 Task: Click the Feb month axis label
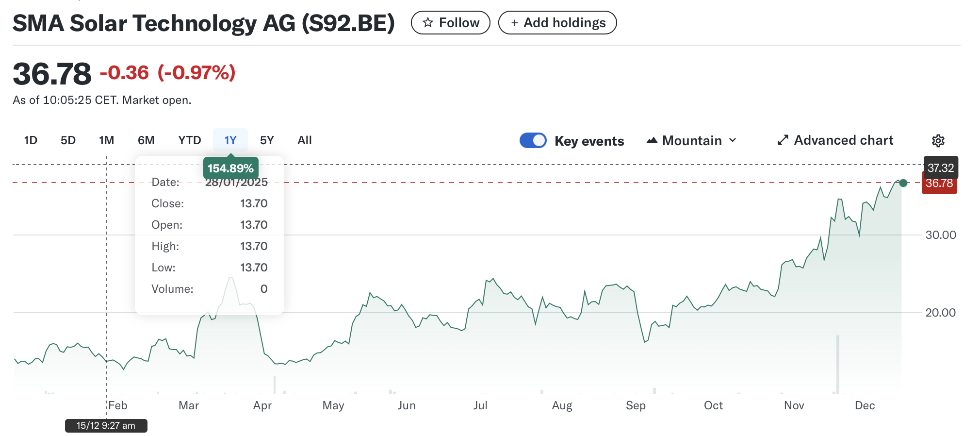point(118,405)
